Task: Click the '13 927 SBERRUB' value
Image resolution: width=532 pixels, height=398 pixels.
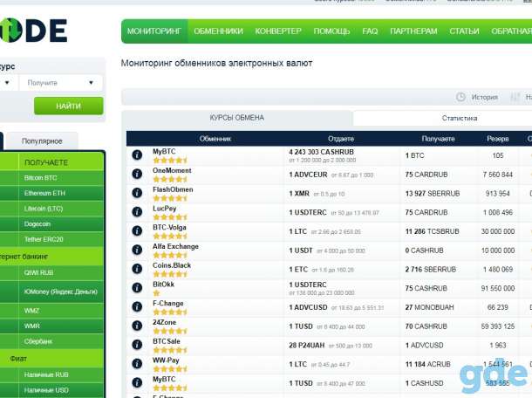Action: pos(433,194)
